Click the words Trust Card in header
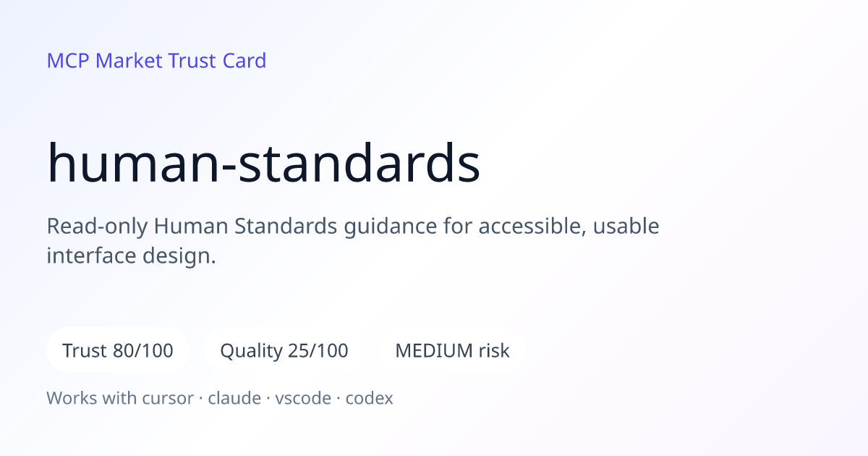The width and height of the screenshot is (868, 456). coord(217,61)
